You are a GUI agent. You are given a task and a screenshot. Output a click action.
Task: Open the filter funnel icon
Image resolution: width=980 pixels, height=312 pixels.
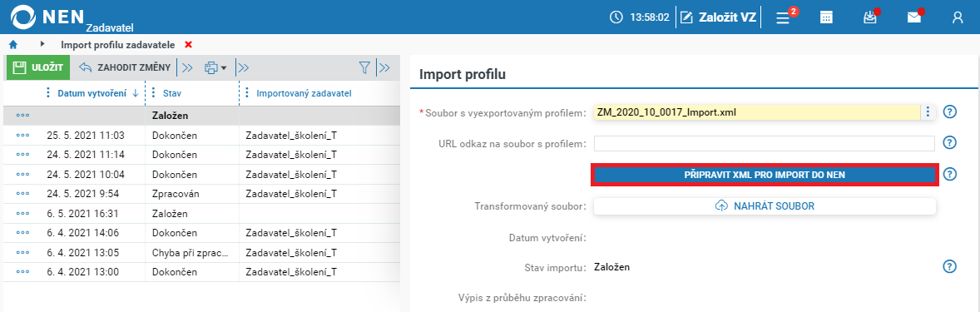coord(365,67)
